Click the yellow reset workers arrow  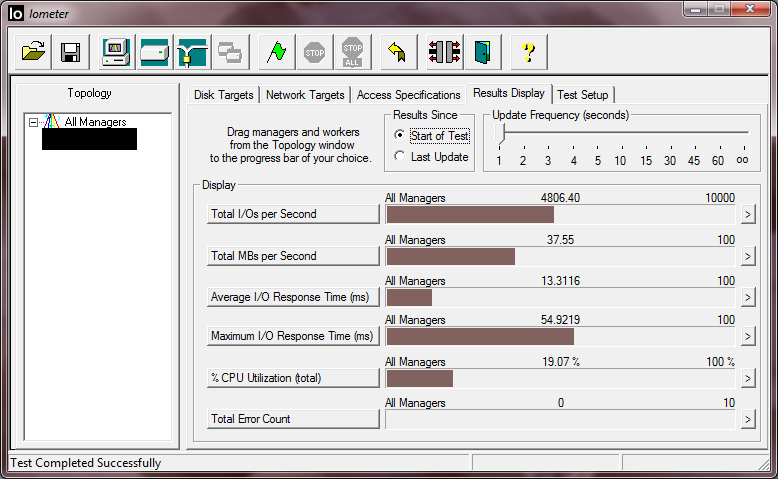[398, 52]
